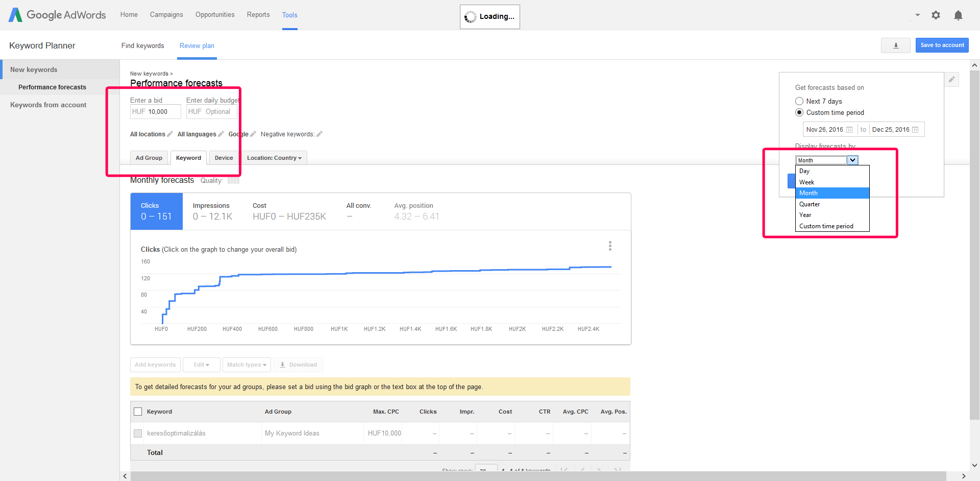Select the Next 7 days radio button

coord(799,101)
